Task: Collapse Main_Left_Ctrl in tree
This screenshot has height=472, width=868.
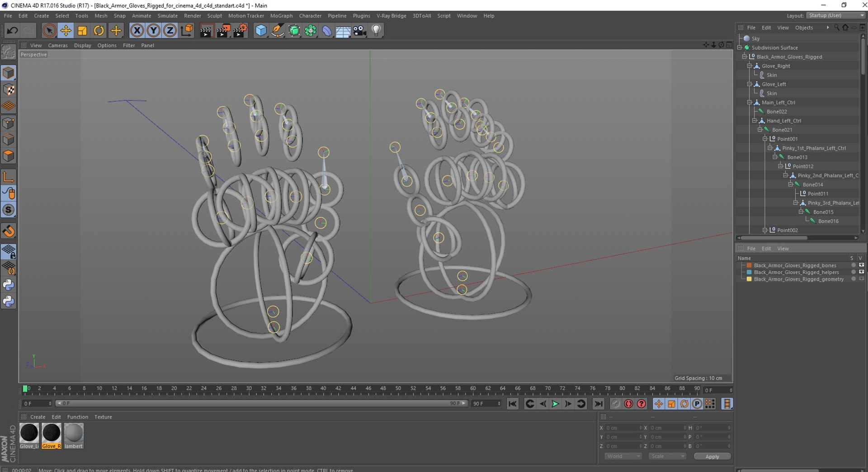Action: coord(750,102)
